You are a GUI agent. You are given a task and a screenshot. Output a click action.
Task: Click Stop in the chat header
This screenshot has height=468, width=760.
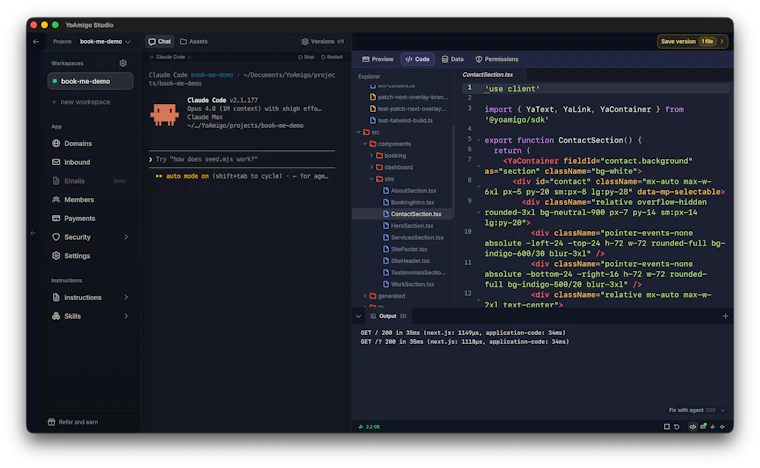[306, 57]
